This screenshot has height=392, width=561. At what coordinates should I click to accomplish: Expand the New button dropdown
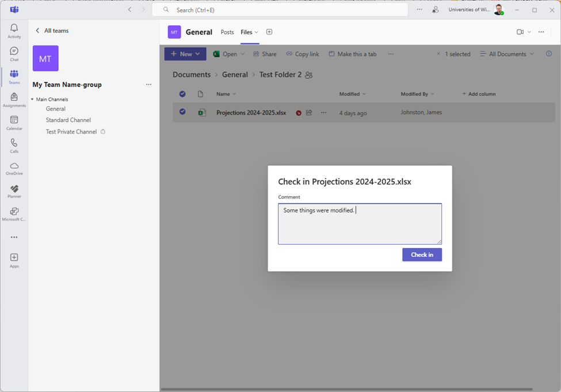pyautogui.click(x=185, y=54)
